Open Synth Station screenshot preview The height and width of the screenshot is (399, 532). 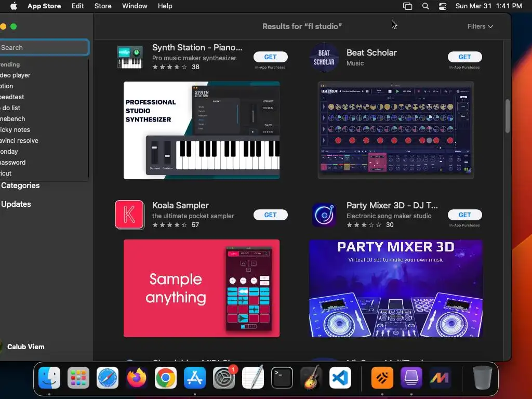[x=202, y=130]
